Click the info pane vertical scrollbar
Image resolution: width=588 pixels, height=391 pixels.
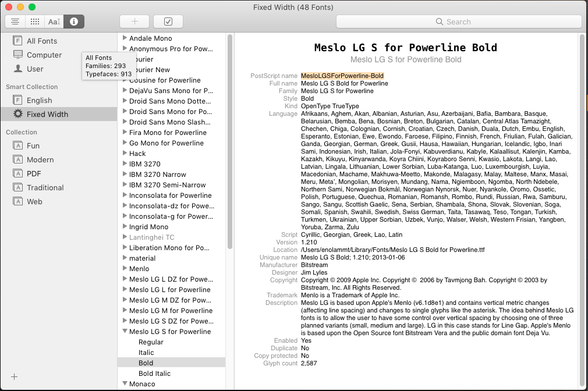pos(582,210)
